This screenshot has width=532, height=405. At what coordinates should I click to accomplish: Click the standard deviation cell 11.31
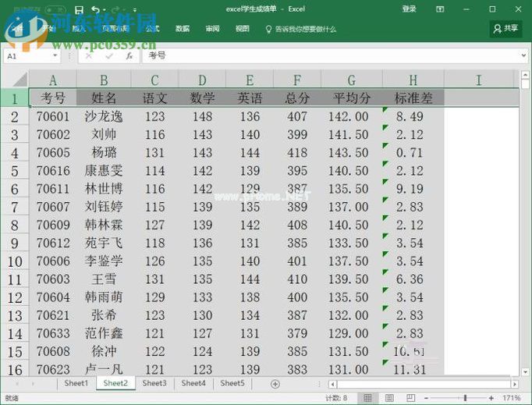pyautogui.click(x=413, y=369)
